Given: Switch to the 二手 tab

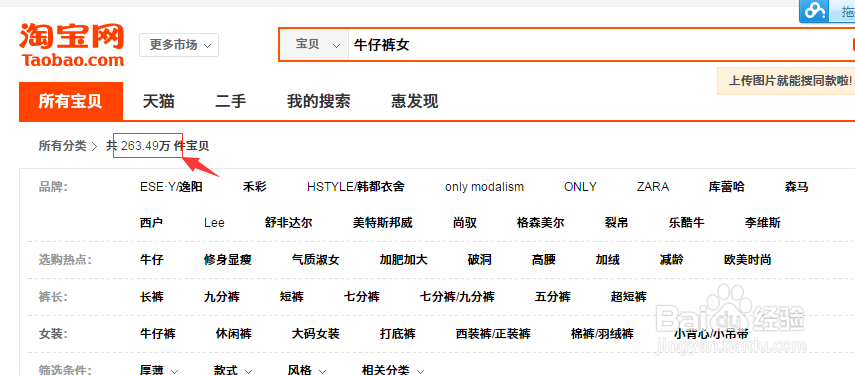Looking at the screenshot, I should coord(231,101).
